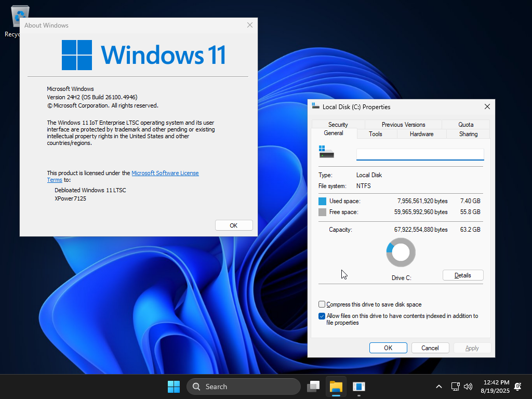This screenshot has height=399, width=532.
Task: Open the notification bell in the tray
Action: (x=518, y=387)
